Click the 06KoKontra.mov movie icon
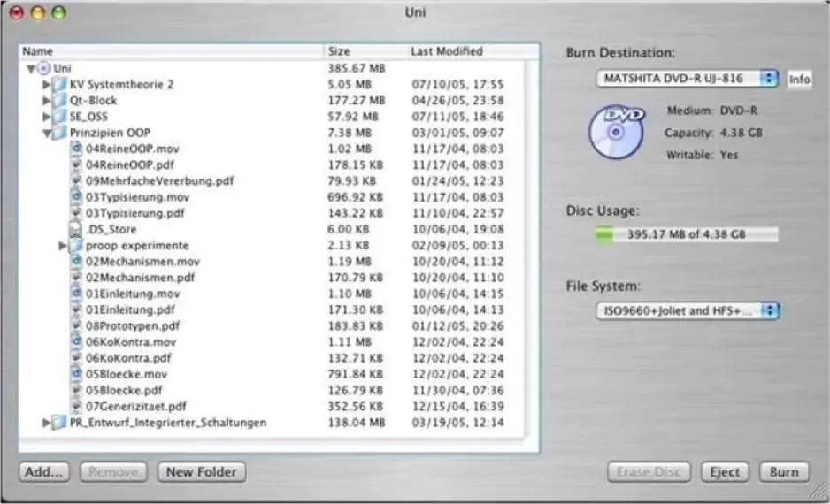The image size is (830, 504). (76, 342)
